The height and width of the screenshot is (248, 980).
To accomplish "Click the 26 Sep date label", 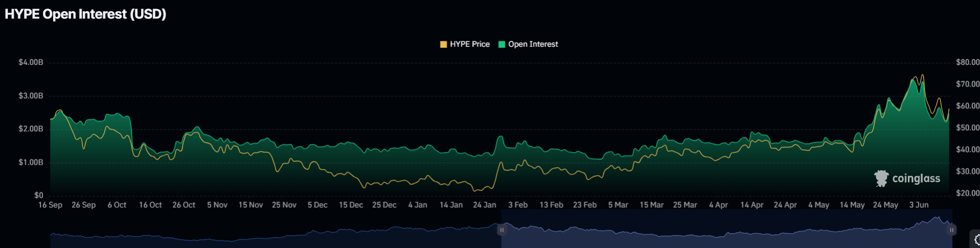I will tap(84, 205).
